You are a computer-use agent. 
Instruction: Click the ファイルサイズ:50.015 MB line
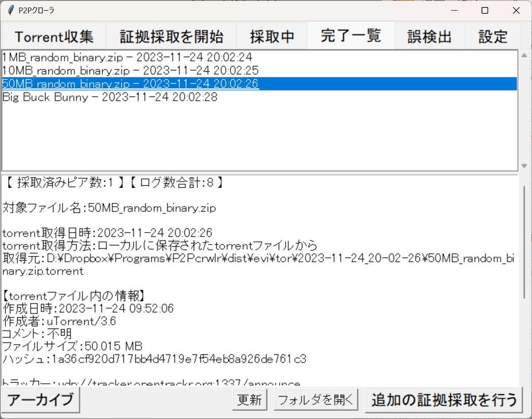tap(72, 346)
